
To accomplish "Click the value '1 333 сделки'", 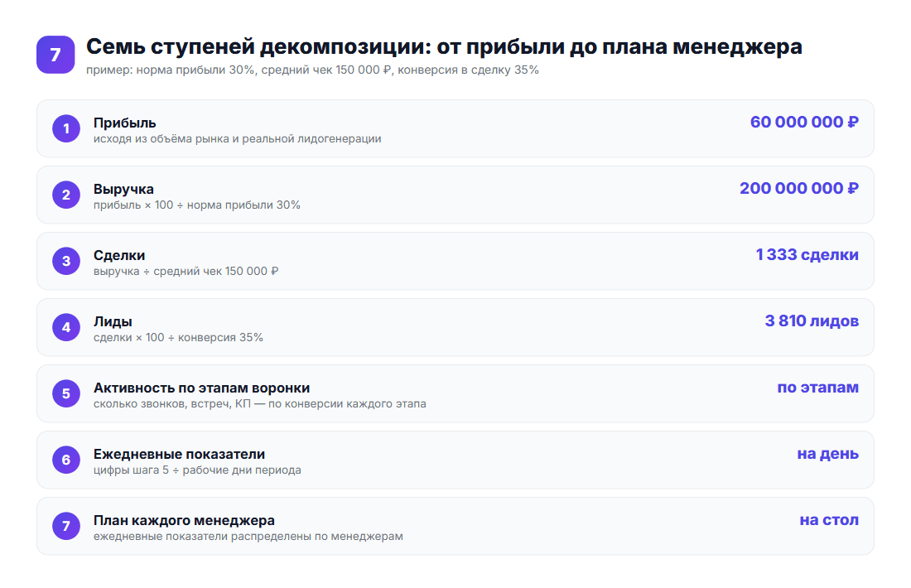I will tap(807, 254).
